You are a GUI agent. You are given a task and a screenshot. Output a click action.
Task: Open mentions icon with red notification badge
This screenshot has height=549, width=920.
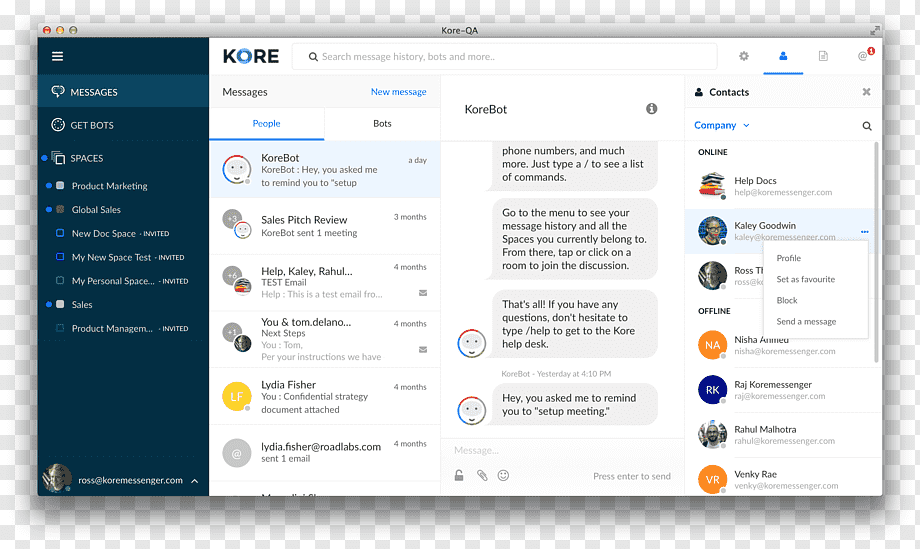click(865, 55)
